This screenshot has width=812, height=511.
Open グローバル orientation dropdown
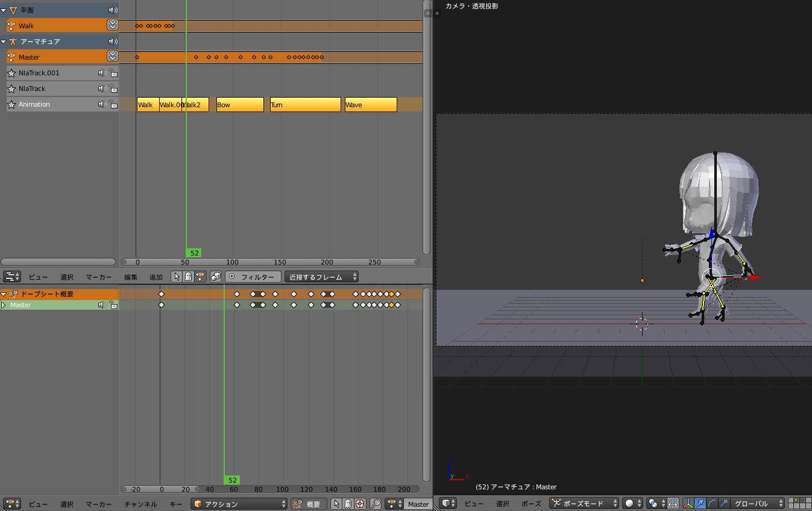point(757,503)
